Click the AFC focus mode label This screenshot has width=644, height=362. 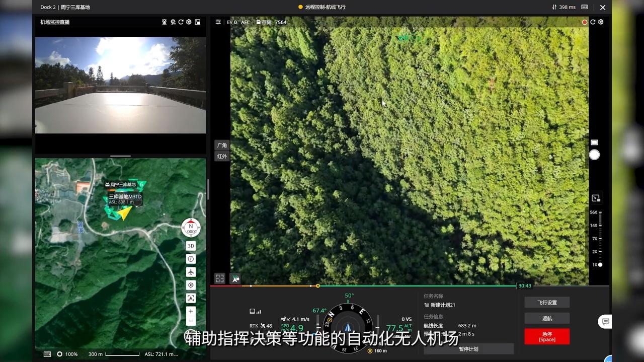pyautogui.click(x=246, y=22)
